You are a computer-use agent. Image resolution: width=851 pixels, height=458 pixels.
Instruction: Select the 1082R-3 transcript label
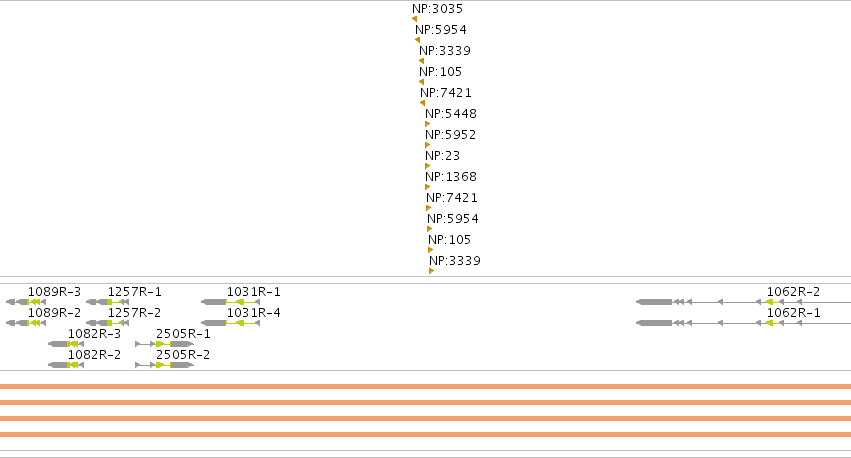(x=94, y=334)
